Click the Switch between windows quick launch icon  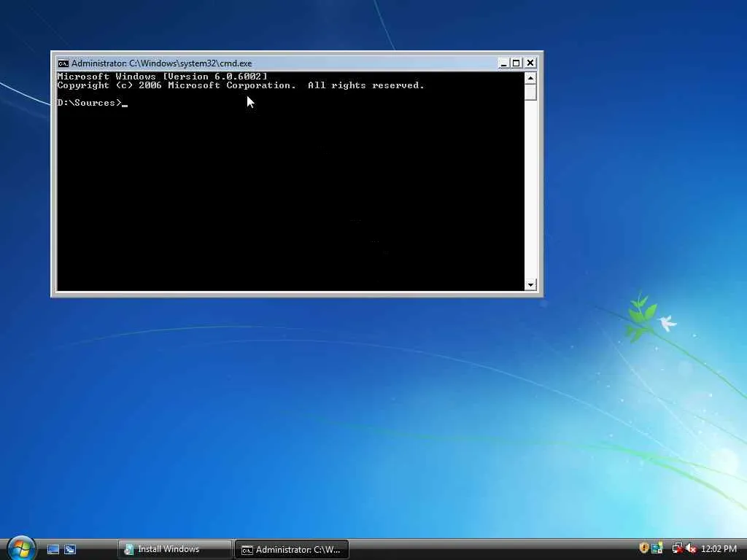coord(70,549)
